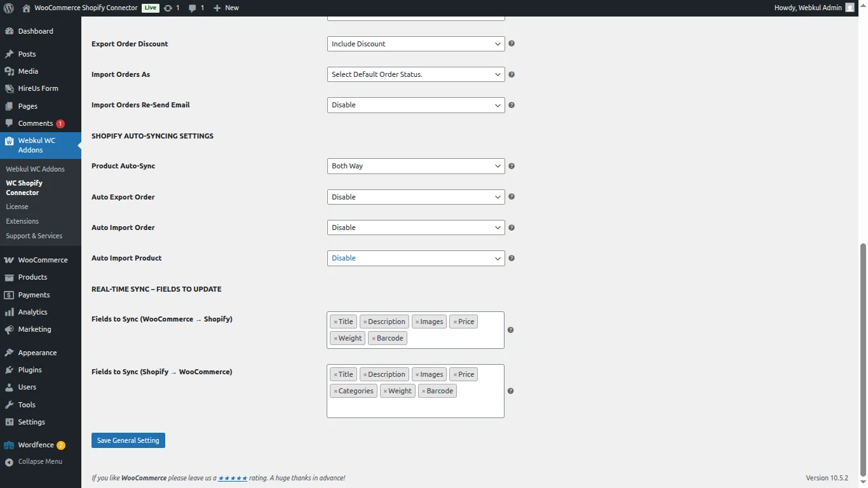Open the Dashboard from the sidebar

point(35,30)
